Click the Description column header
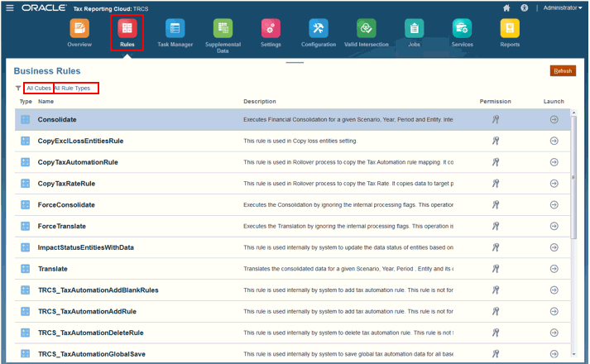590x364 pixels. coord(260,102)
